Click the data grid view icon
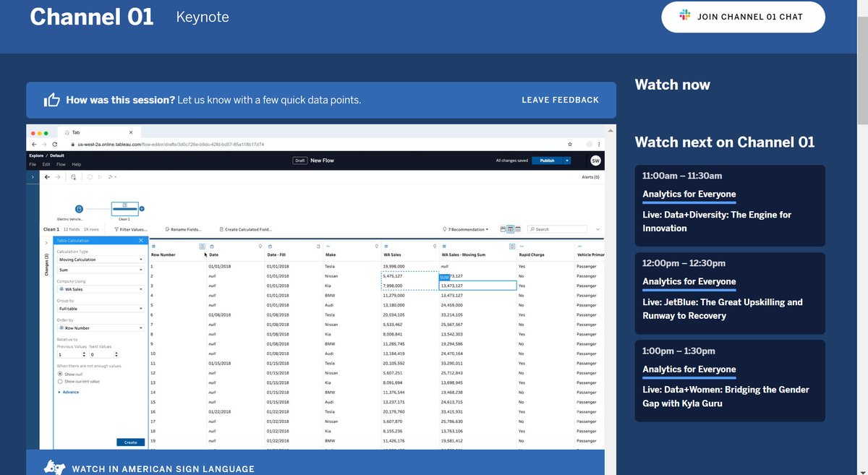Screen dimensions: 868x475 (x=511, y=229)
